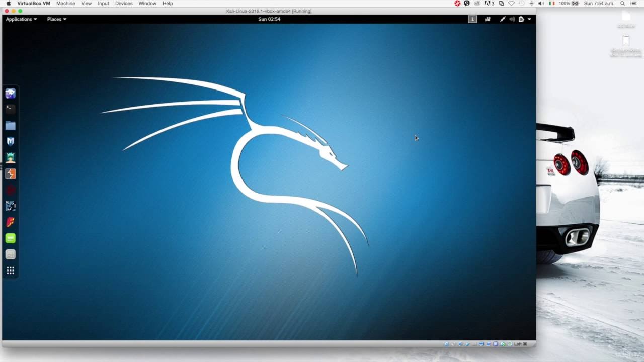Open Burp Suite from the dock
This screenshot has width=644, height=362.
10,174
